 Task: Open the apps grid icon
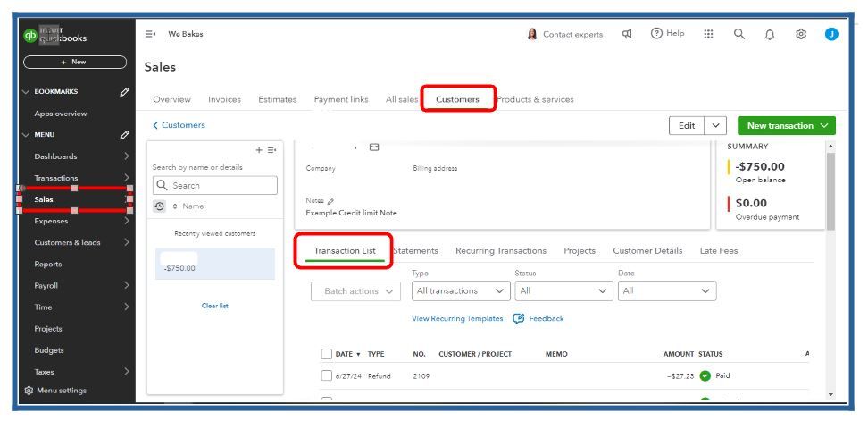708,34
